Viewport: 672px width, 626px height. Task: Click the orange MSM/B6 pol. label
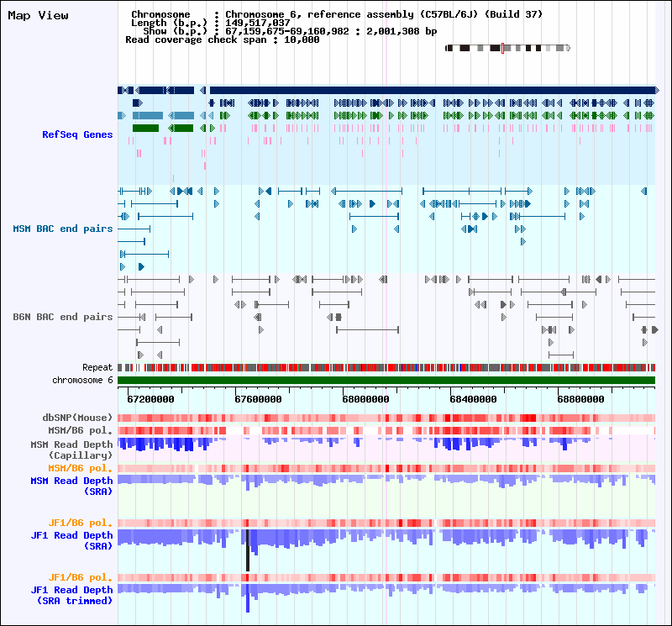[80, 468]
